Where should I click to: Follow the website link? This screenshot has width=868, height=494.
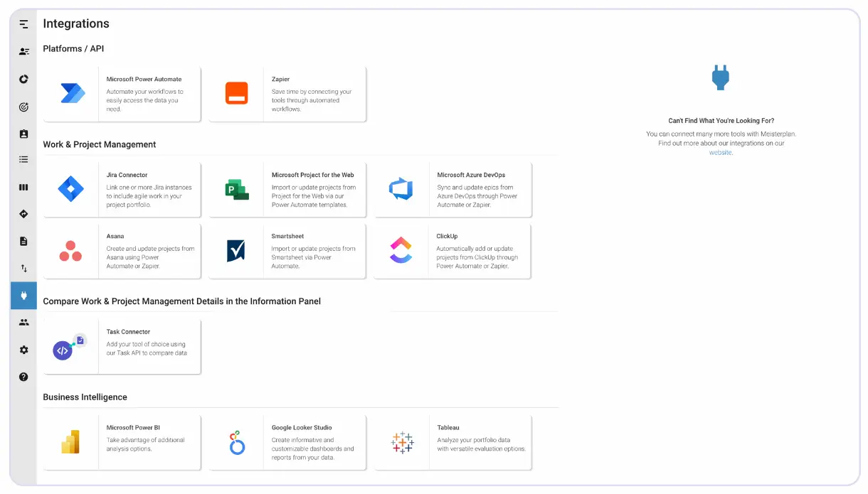pyautogui.click(x=720, y=153)
